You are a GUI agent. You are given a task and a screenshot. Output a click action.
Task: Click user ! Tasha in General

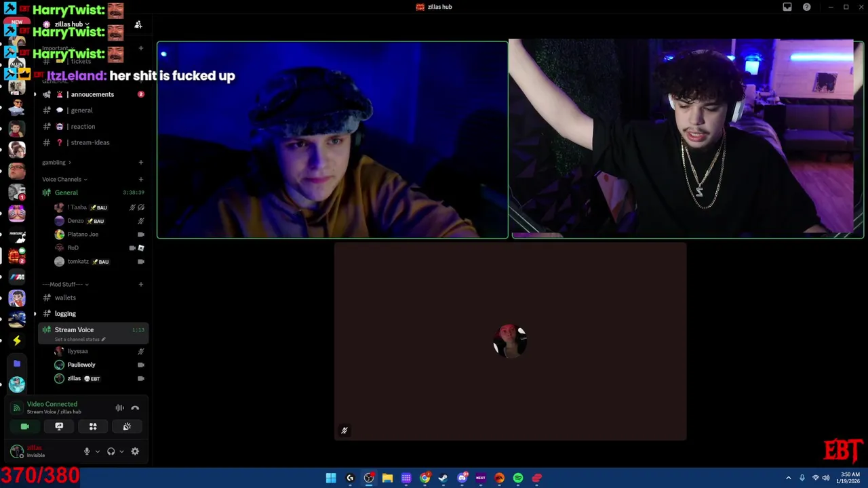[99, 207]
